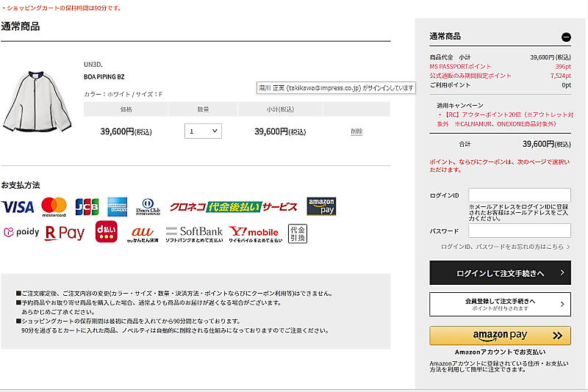Open the quantity dropdown for the jacket
The width and height of the screenshot is (588, 392).
click(x=203, y=131)
